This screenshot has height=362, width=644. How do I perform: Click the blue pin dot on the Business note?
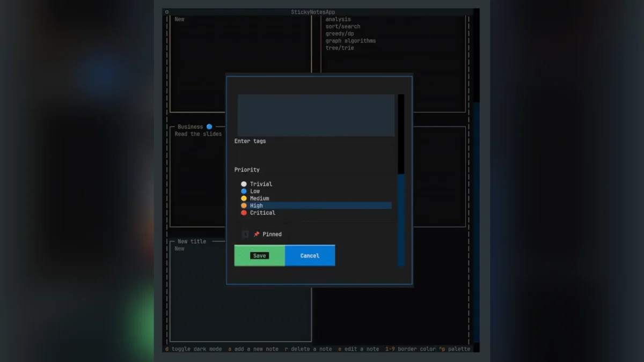coord(209,126)
